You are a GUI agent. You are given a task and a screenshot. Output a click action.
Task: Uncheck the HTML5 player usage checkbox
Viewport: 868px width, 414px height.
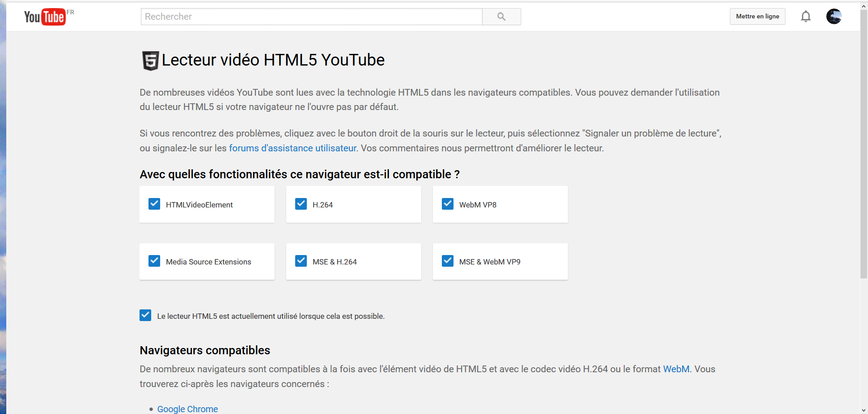coord(145,316)
